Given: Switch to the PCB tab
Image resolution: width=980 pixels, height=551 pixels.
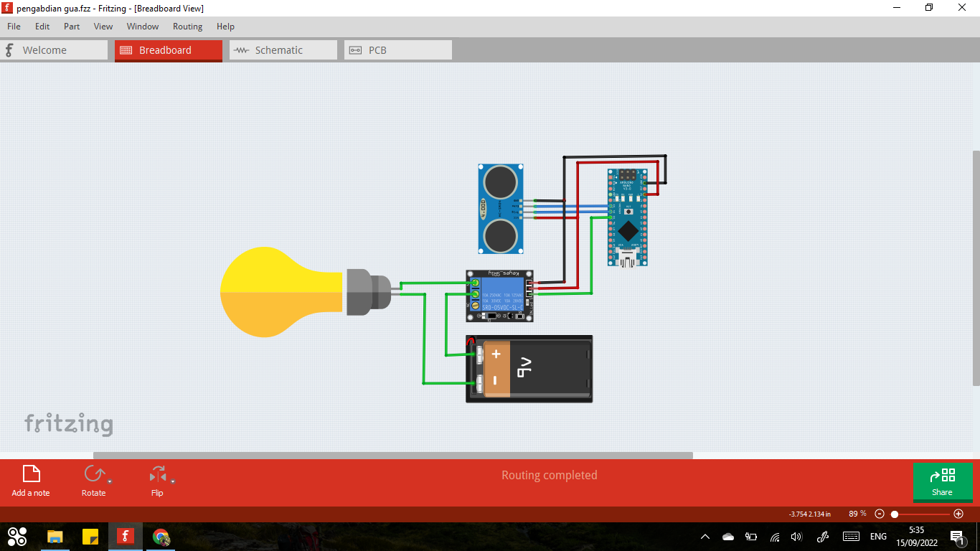Looking at the screenshot, I should coord(397,50).
